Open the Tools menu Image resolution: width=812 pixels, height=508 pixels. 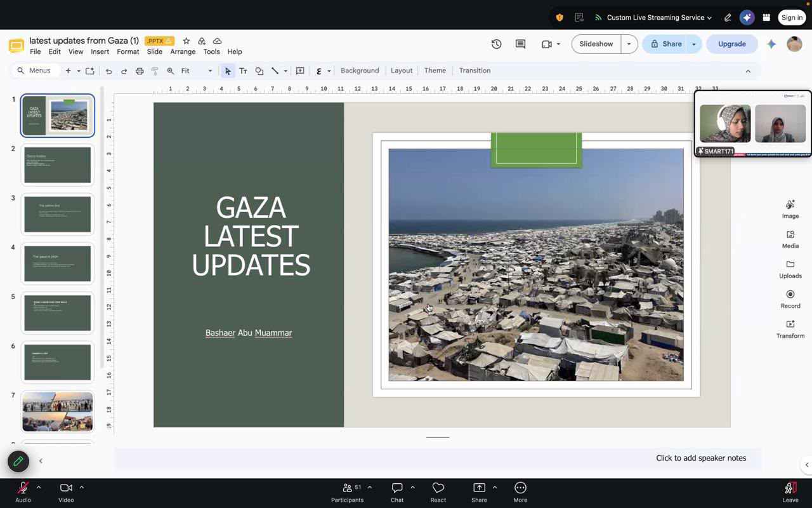coord(211,52)
